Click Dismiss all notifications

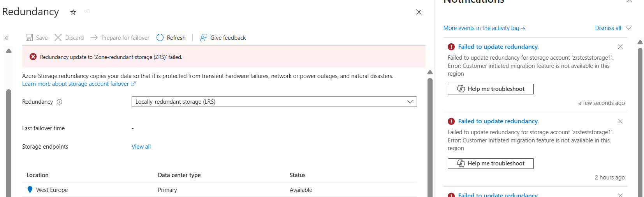pyautogui.click(x=608, y=28)
